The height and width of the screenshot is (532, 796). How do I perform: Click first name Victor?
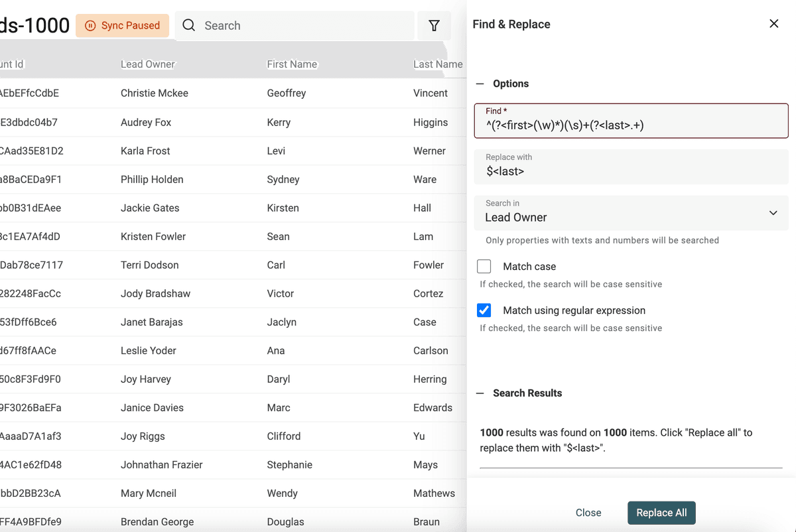click(281, 294)
